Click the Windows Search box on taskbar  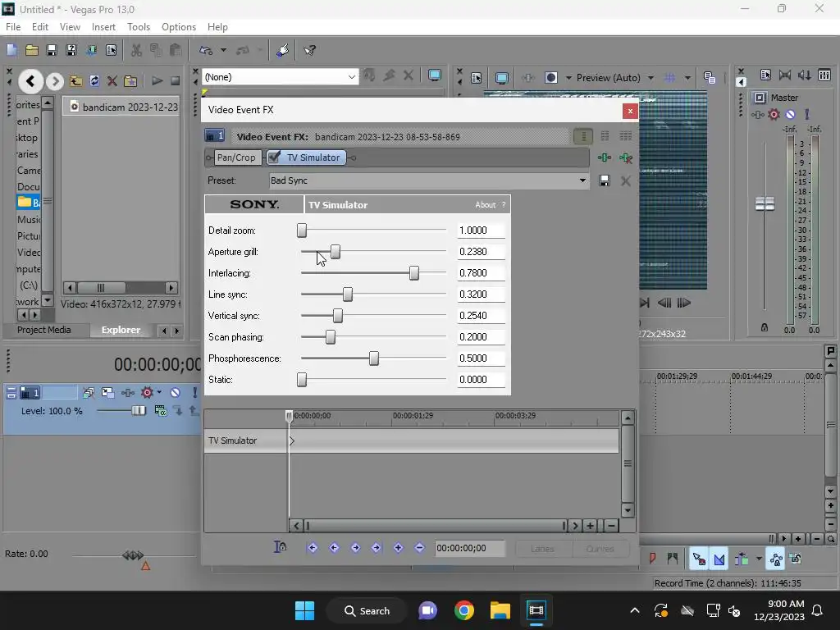[367, 610]
